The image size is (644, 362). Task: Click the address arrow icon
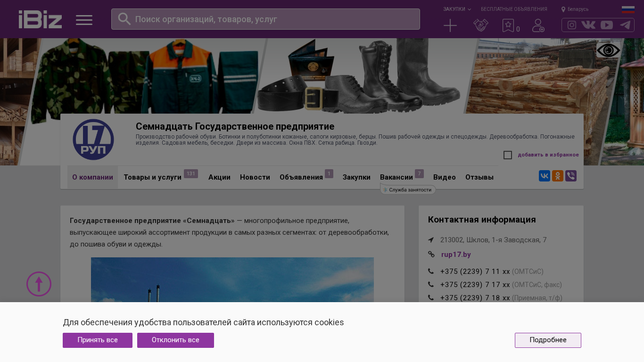(x=431, y=240)
